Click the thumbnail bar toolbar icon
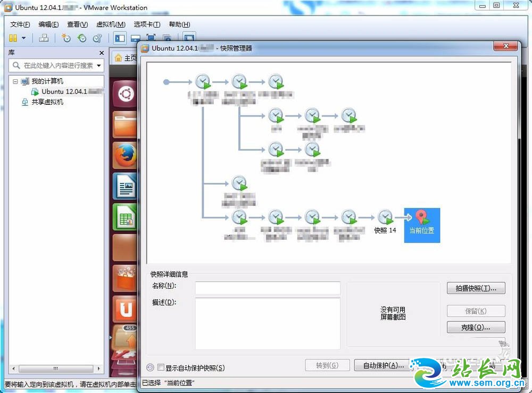 136,39
